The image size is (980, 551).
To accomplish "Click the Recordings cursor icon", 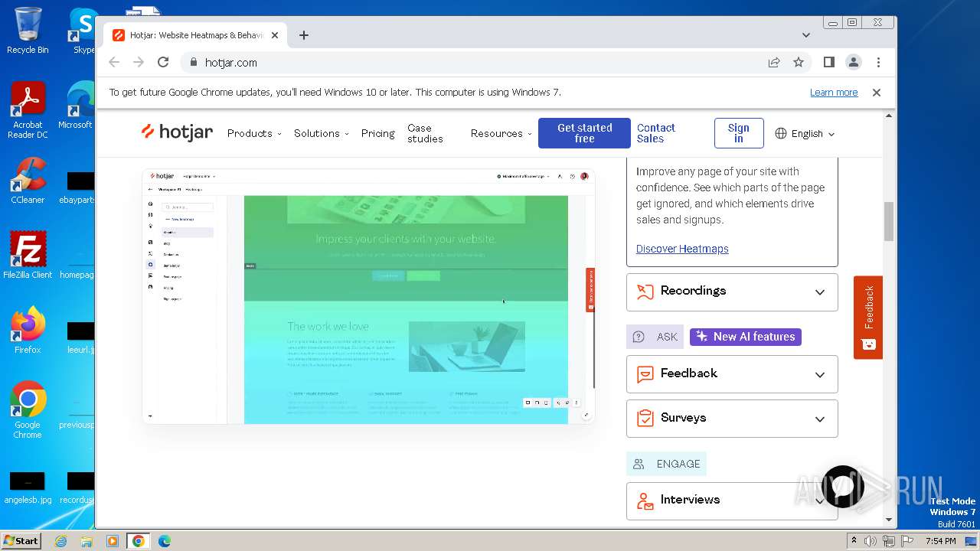I will click(645, 292).
